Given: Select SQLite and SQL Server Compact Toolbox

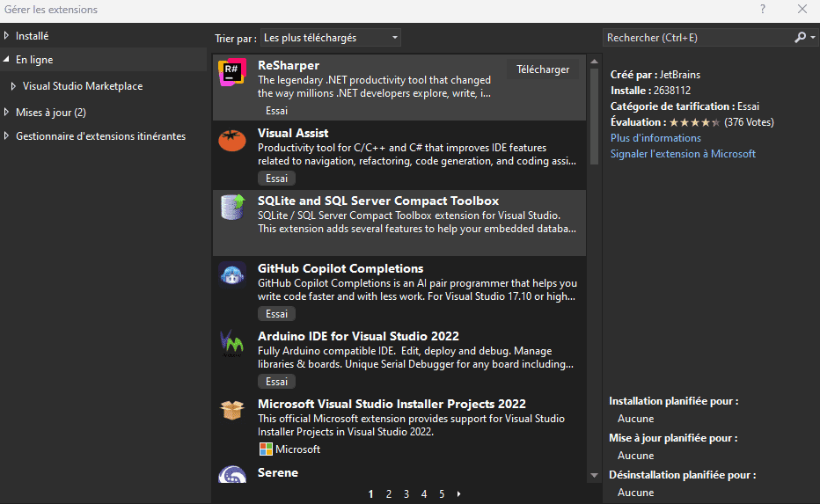Looking at the screenshot, I should [378, 201].
